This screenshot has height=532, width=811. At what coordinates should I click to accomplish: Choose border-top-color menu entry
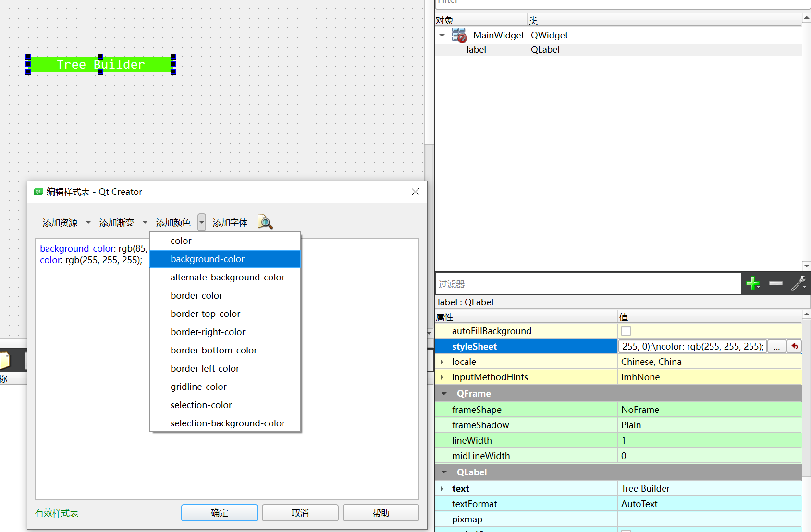click(225, 314)
